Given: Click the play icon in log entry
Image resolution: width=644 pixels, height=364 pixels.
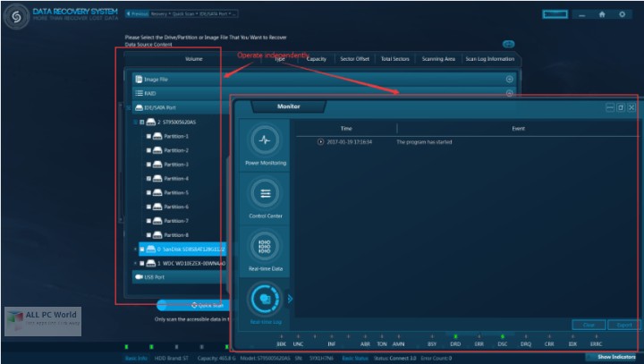Looking at the screenshot, I should tap(320, 141).
